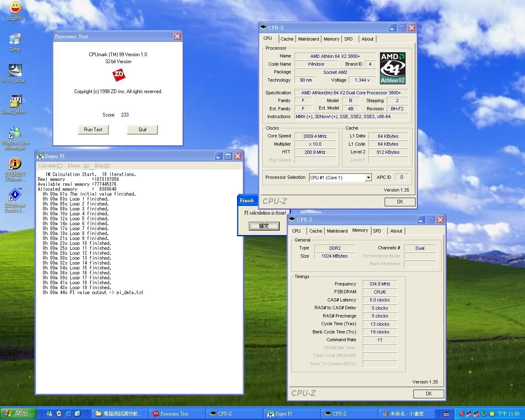Click Super PI title bar icon

pos(40,156)
